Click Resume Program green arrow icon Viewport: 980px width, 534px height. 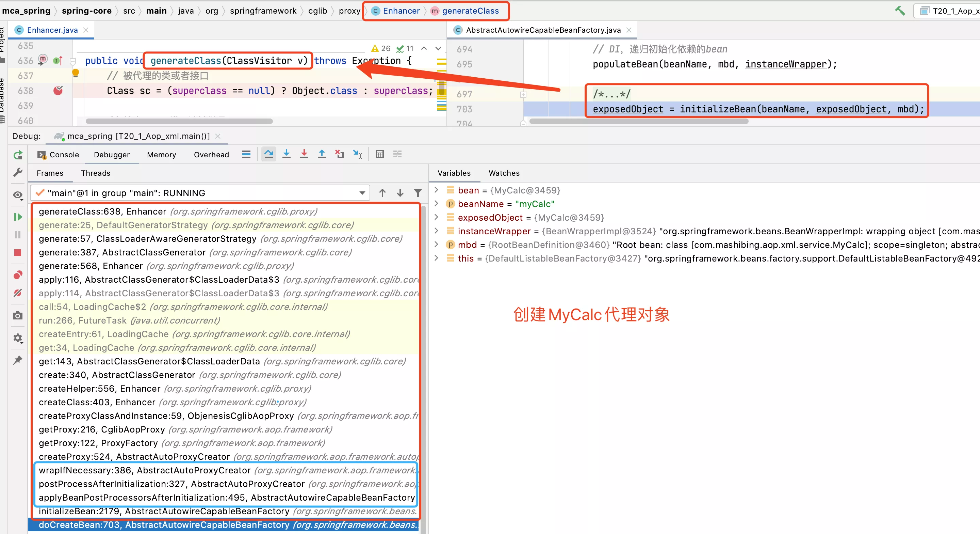coord(18,217)
